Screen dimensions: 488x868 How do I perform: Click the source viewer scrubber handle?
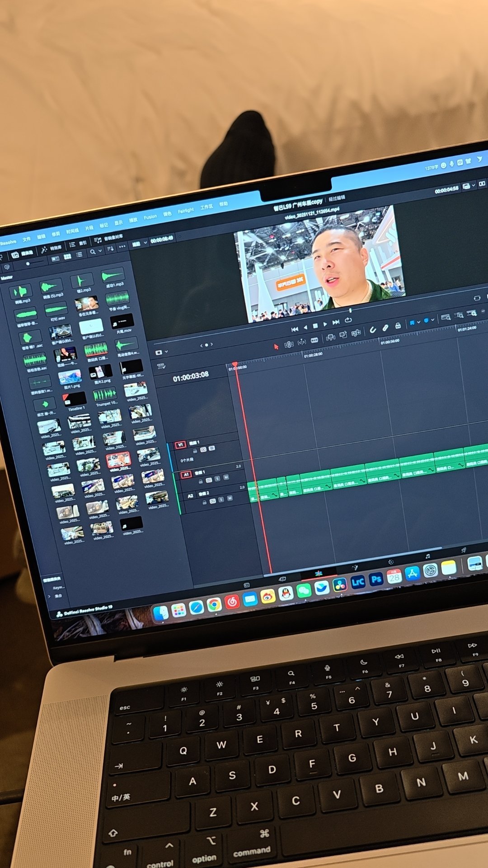[350, 311]
